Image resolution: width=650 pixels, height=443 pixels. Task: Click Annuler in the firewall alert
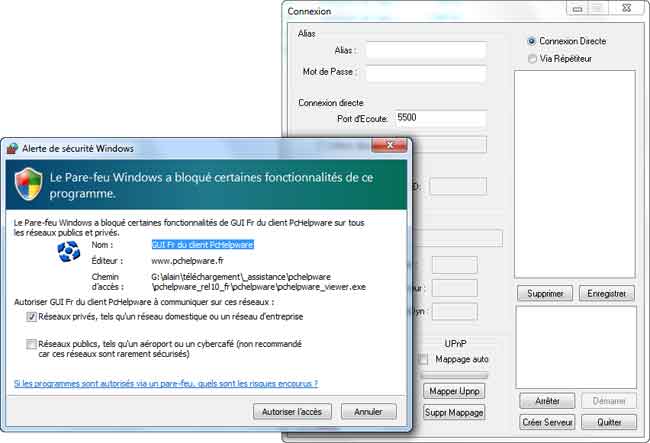pyautogui.click(x=369, y=412)
